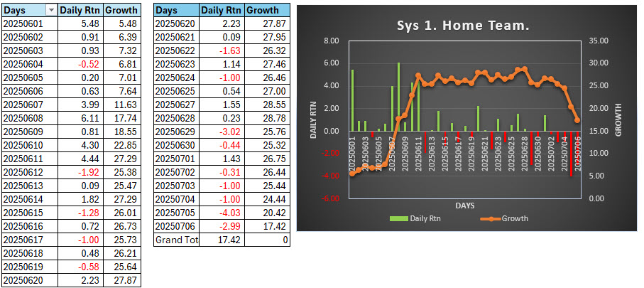Open the Days column filter dropdown
This screenshot has width=644, height=288.
(x=50, y=11)
